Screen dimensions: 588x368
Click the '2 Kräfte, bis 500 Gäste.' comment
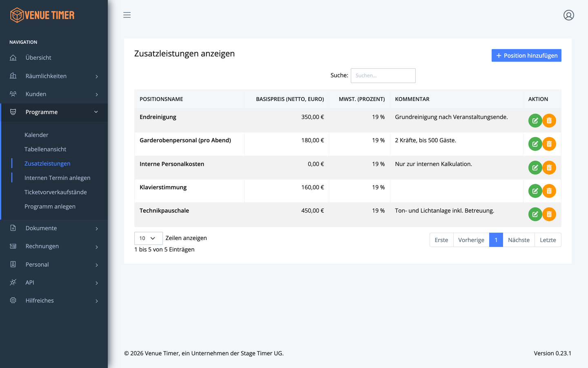tap(425, 140)
